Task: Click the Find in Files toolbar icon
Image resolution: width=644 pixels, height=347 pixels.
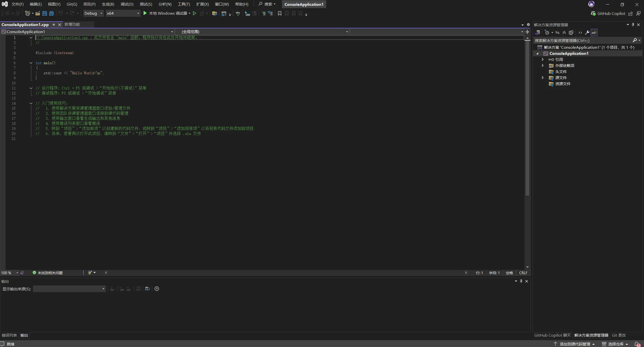Action: pos(215,13)
